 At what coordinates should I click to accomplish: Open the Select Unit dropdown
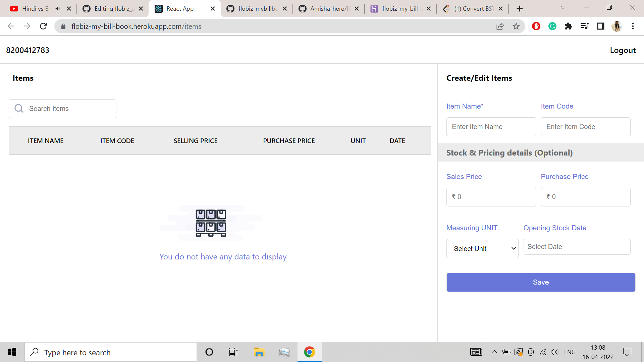click(482, 248)
